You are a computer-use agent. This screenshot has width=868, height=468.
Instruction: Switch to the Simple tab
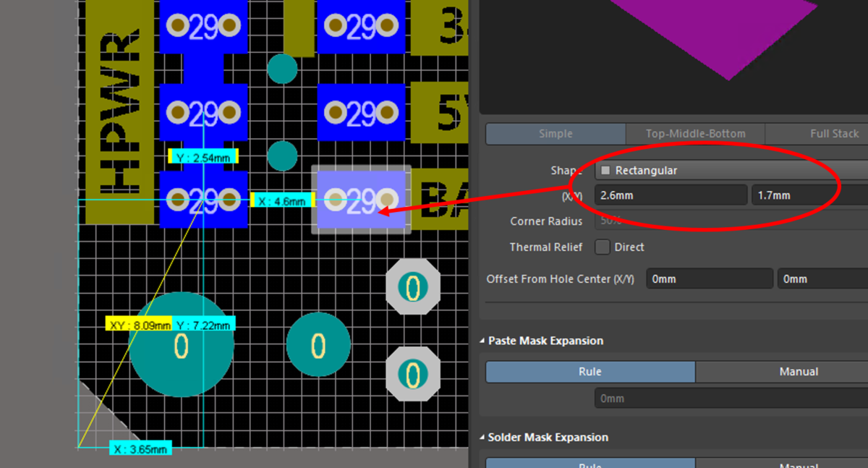(x=556, y=134)
